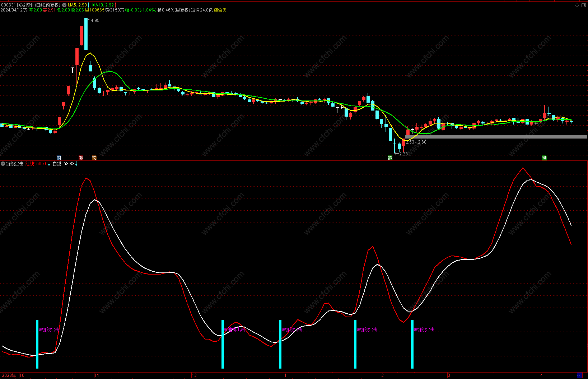Image resolution: width=588 pixels, height=379 pixels.
Task: Click the 4.95 high price label
Action: (x=95, y=20)
